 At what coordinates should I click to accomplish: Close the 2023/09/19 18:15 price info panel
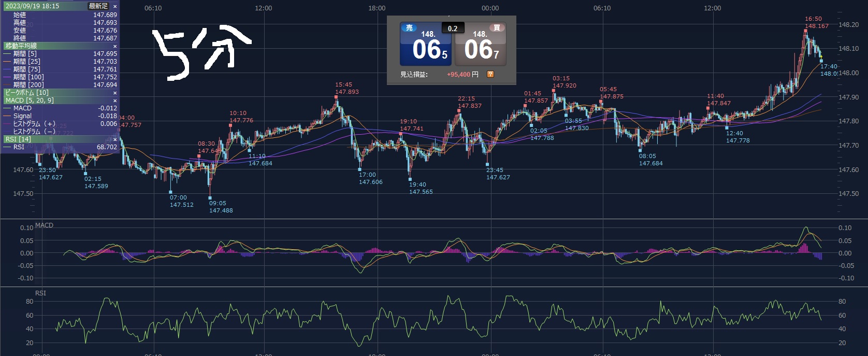point(115,6)
